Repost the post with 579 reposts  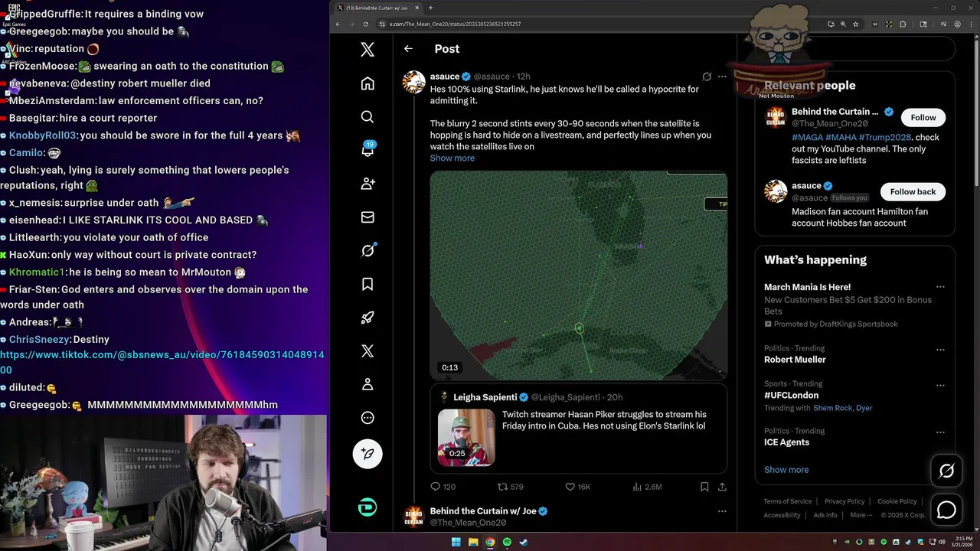pos(511,487)
